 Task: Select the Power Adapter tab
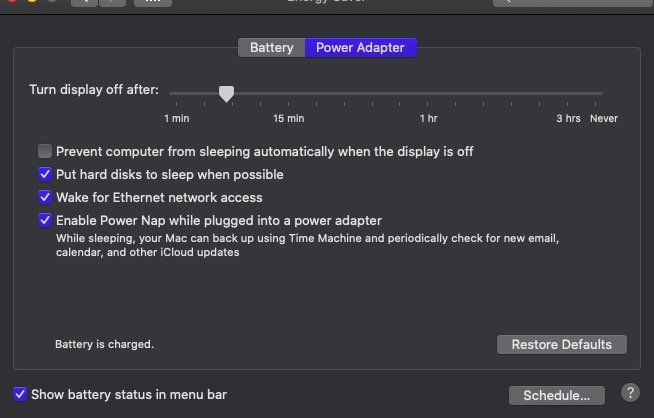click(360, 48)
